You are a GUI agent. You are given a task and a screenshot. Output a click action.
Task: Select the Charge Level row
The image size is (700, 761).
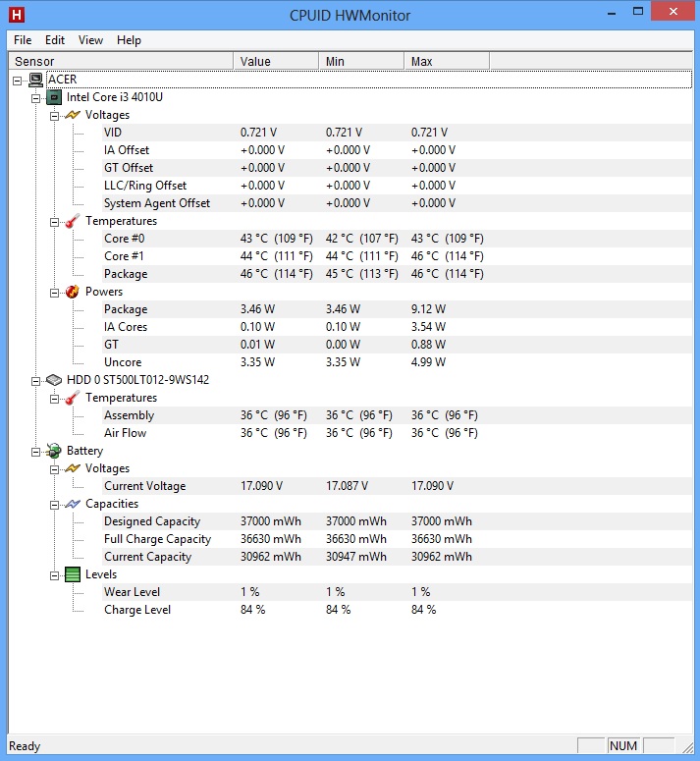(398, 610)
